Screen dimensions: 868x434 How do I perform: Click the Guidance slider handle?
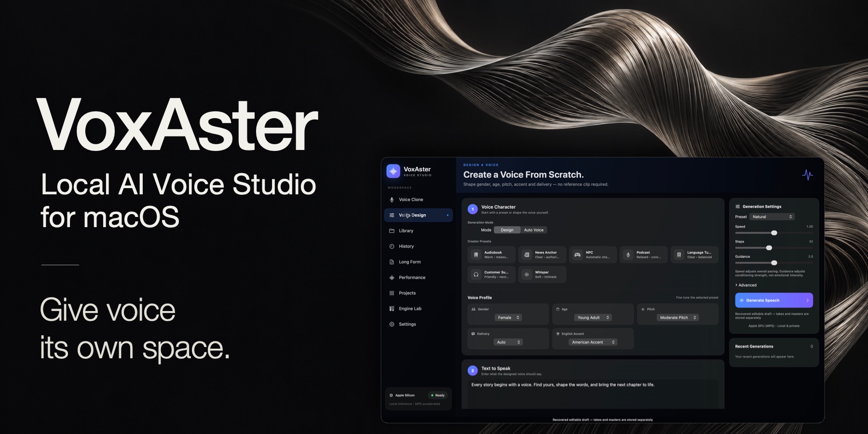tap(774, 263)
